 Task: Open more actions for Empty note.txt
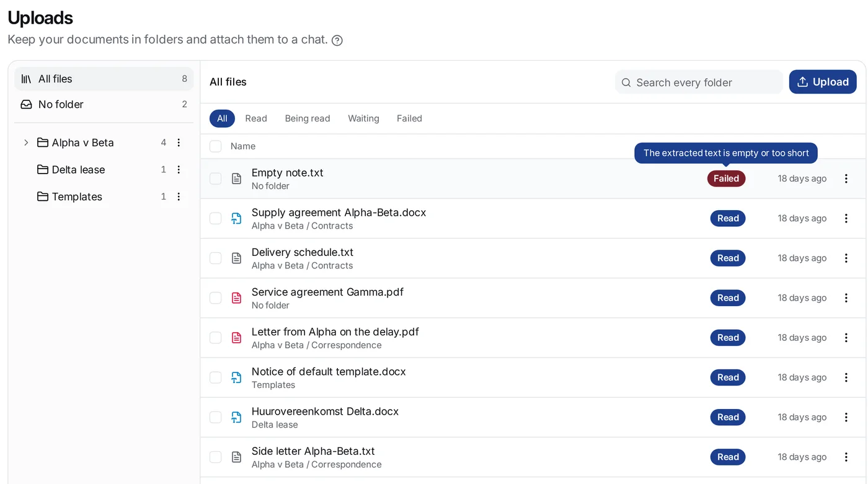click(x=846, y=178)
